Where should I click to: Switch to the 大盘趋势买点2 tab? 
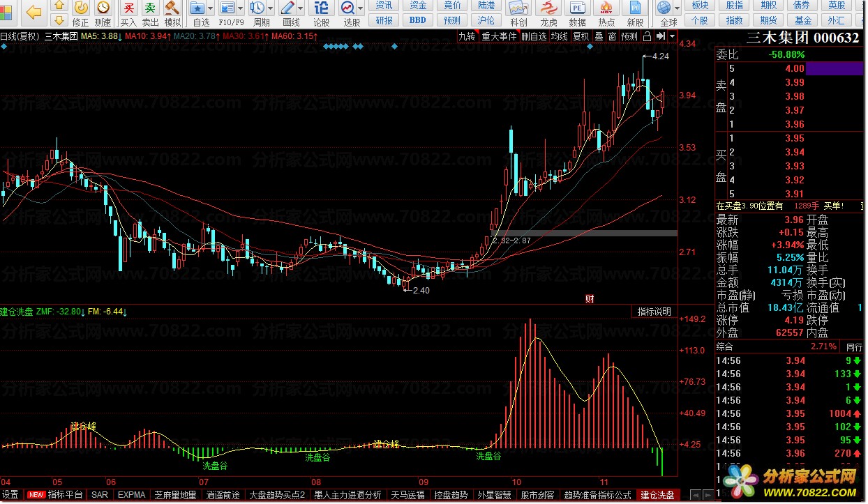click(278, 495)
